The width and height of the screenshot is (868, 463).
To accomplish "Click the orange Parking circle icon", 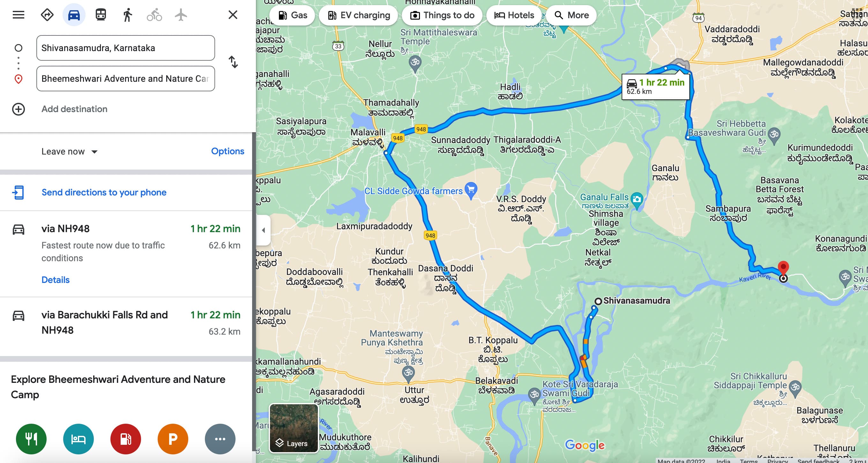I will [x=173, y=439].
